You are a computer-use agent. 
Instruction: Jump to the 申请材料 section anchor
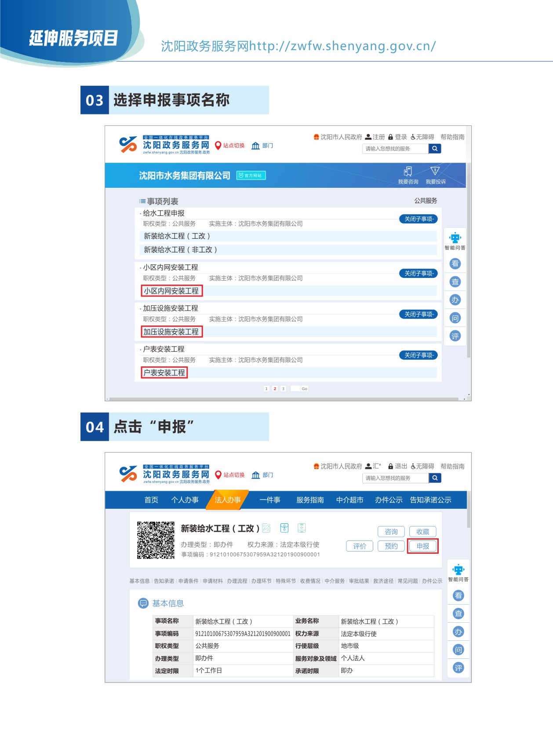click(x=212, y=581)
